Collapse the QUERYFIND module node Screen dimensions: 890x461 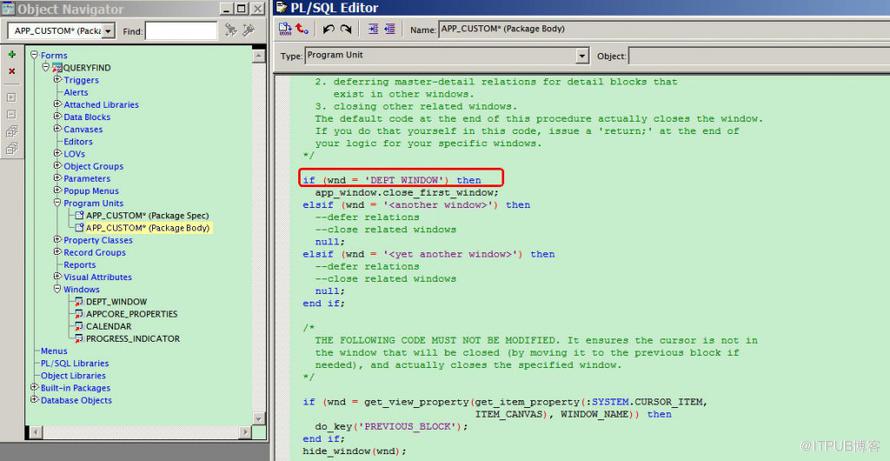(x=45, y=67)
